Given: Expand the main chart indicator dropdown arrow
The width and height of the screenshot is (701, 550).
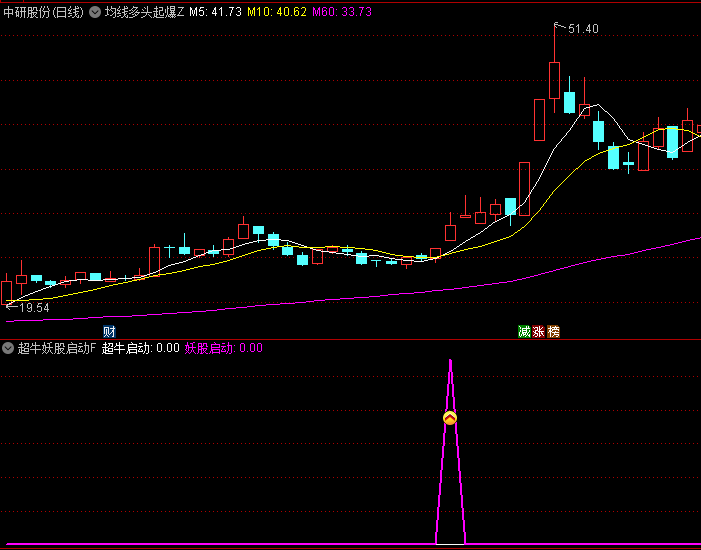Looking at the screenshot, I should coord(95,12).
